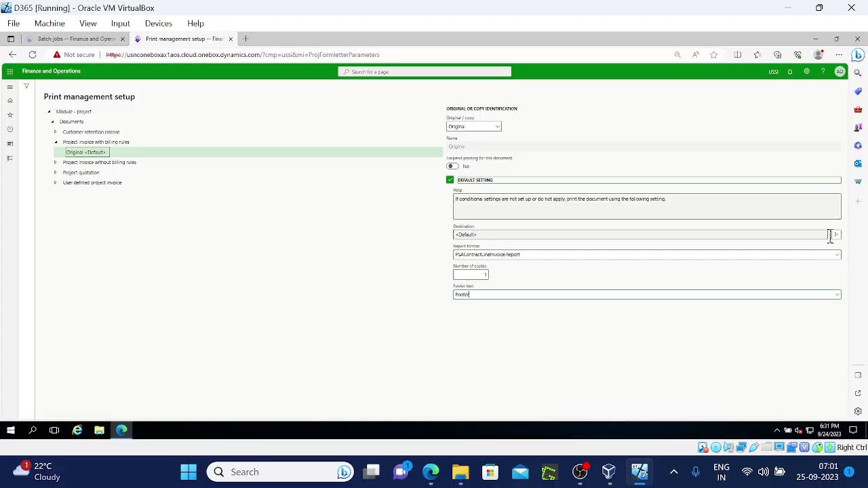The height and width of the screenshot is (488, 868).
Task: Open Favorites star in left sidebar
Action: coord(9,115)
